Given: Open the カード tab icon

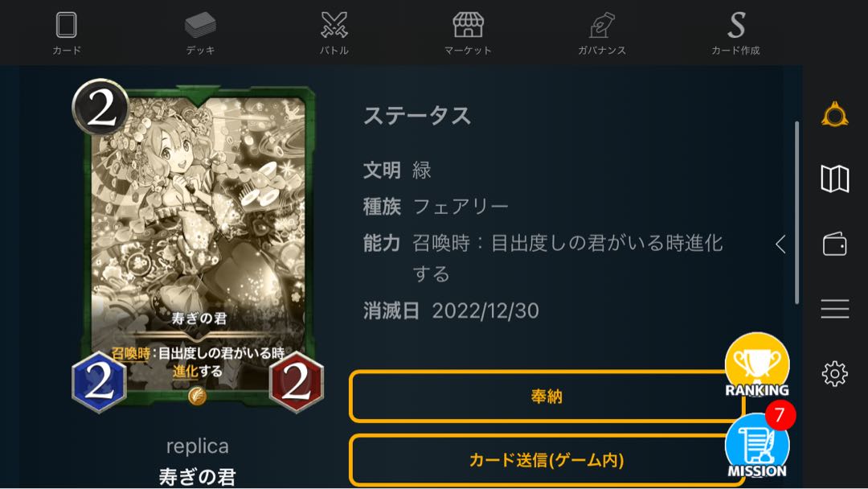Looking at the screenshot, I should [x=67, y=26].
